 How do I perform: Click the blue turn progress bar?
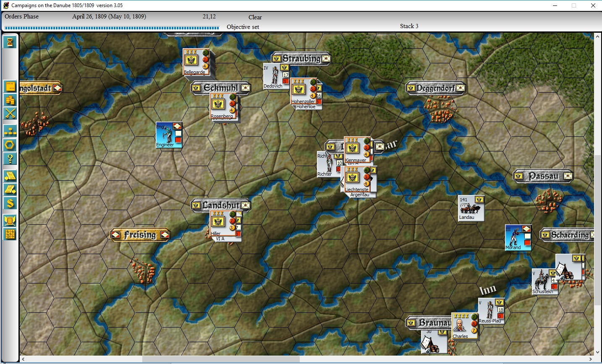[x=112, y=28]
